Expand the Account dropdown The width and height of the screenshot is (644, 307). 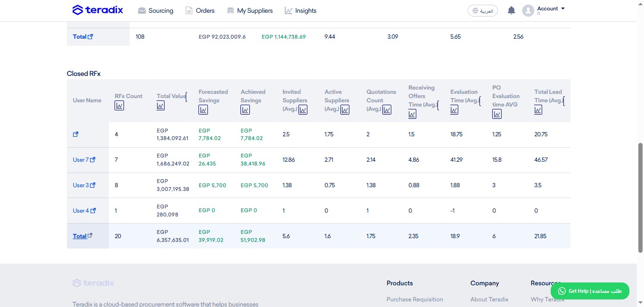551,8
